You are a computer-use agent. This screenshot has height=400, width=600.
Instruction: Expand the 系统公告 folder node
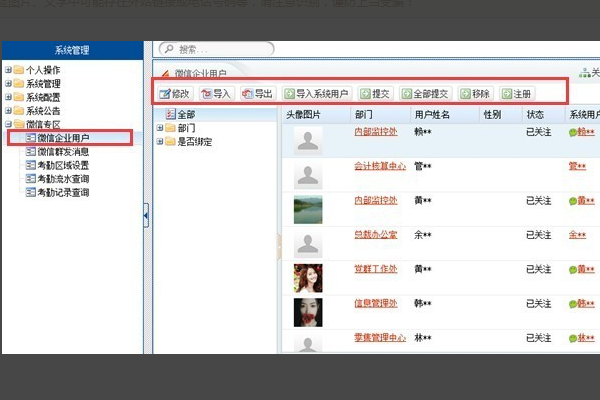coord(8,111)
